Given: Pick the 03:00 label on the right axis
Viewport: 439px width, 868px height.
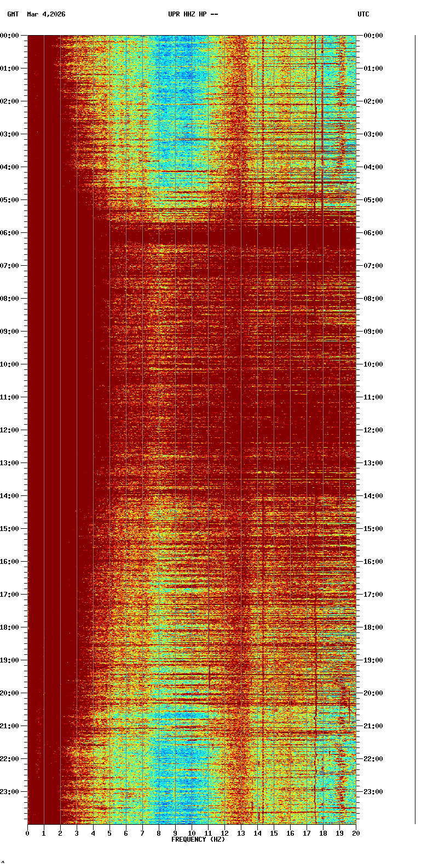Looking at the screenshot, I should [373, 134].
